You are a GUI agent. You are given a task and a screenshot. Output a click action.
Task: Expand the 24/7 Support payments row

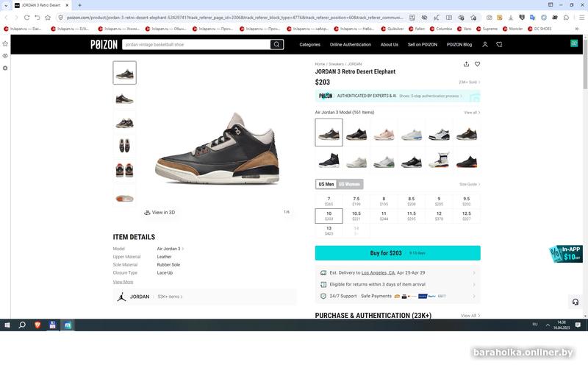coord(398,297)
